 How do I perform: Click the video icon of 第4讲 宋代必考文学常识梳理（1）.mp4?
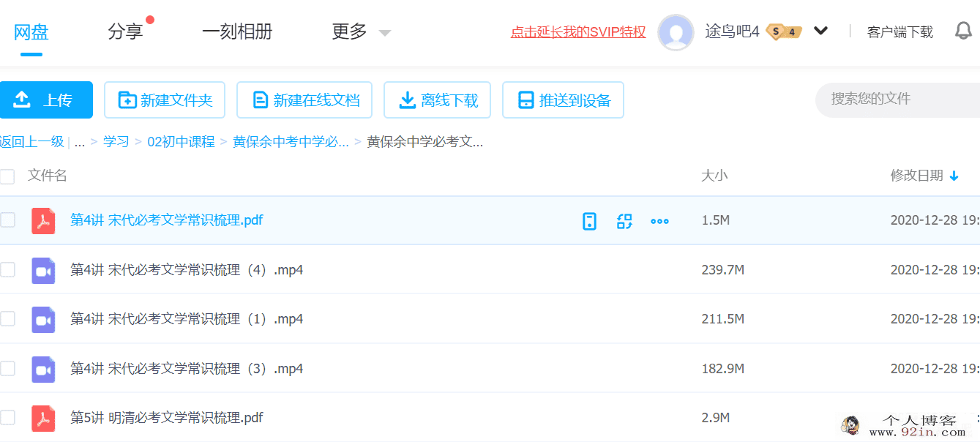(x=43, y=319)
